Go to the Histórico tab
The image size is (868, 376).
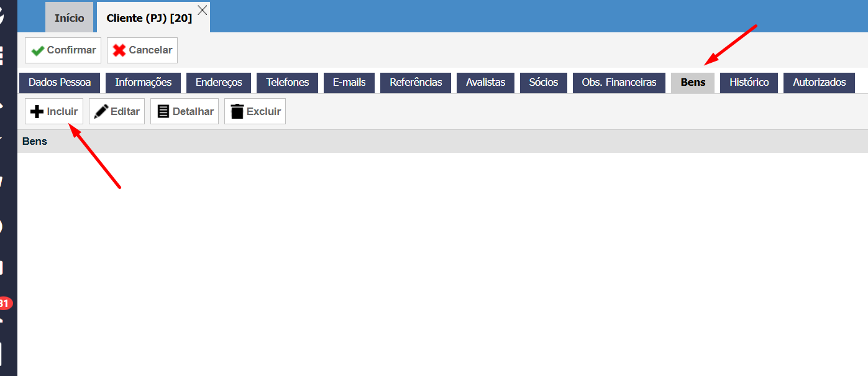click(749, 83)
